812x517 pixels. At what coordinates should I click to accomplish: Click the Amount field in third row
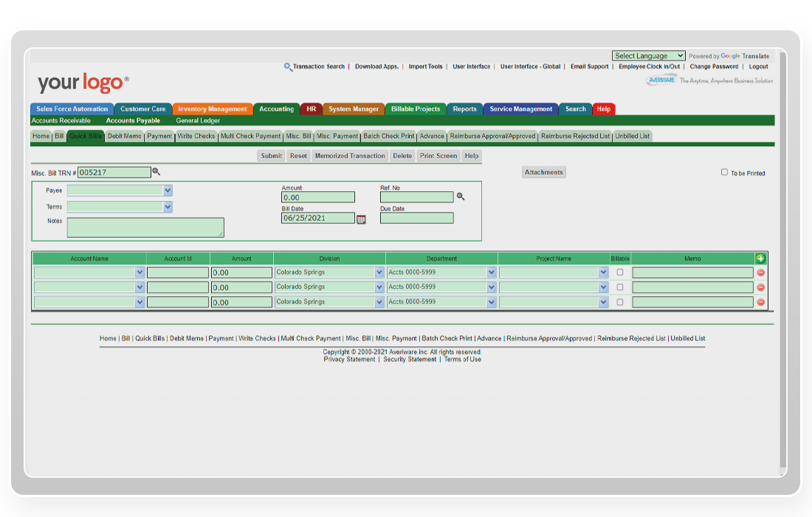click(241, 302)
